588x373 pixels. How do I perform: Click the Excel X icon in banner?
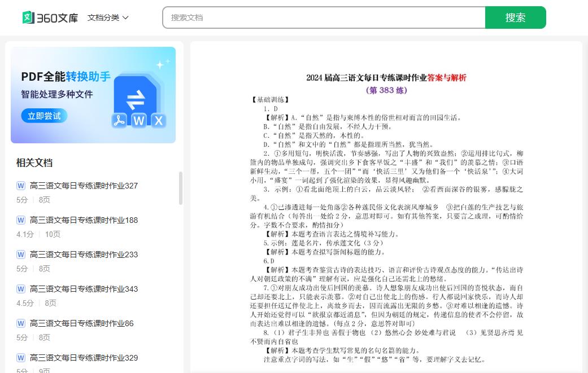coord(159,121)
